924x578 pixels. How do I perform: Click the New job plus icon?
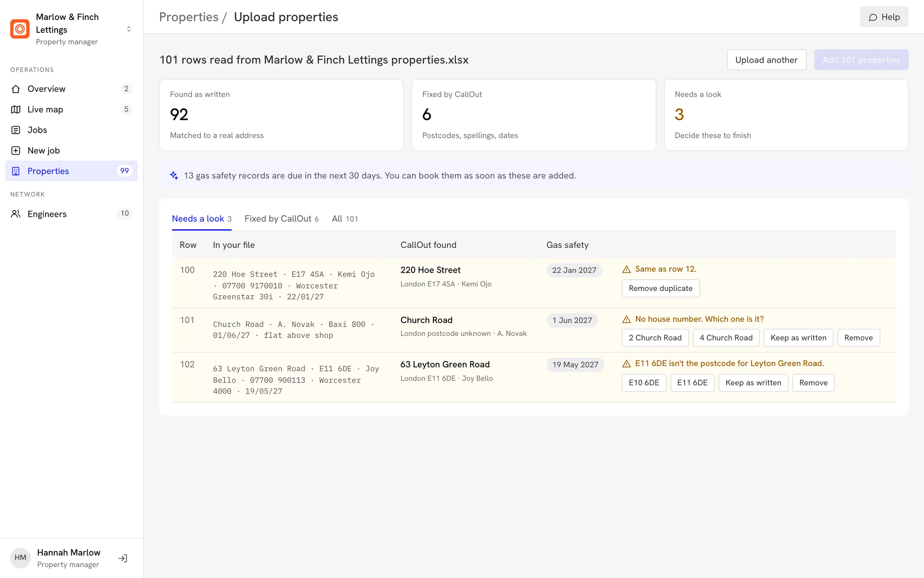[16, 151]
